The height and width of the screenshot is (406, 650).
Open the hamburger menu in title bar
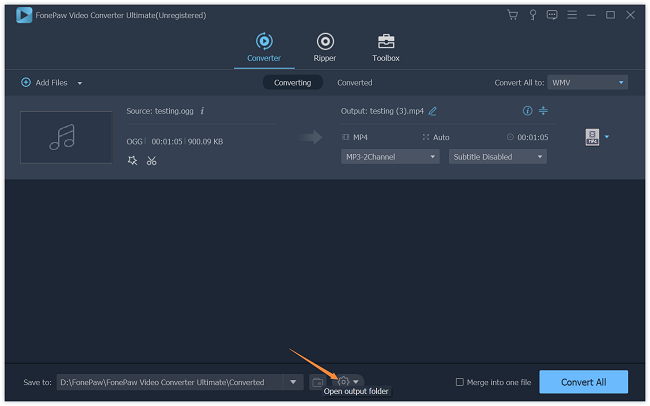coord(572,15)
